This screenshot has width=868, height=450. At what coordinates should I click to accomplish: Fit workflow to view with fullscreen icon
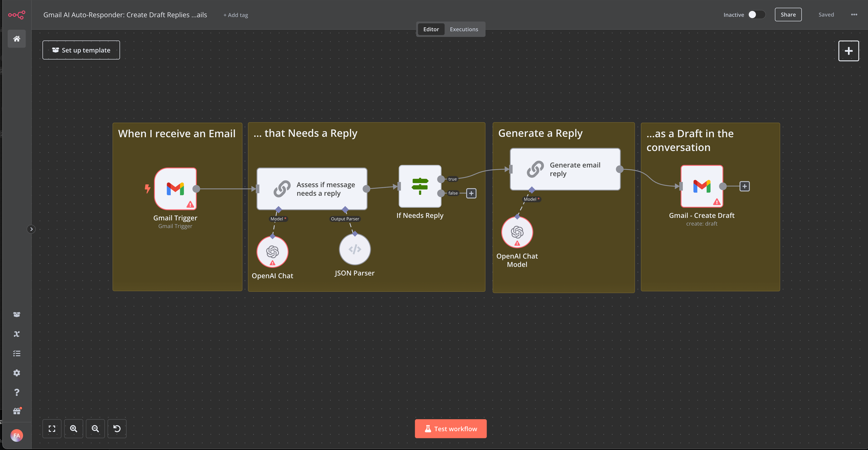click(52, 428)
